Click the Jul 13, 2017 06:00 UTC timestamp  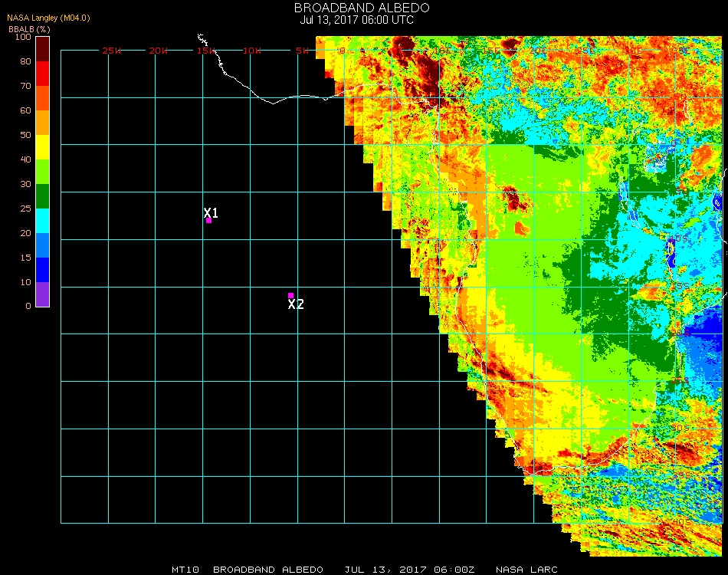click(x=356, y=20)
